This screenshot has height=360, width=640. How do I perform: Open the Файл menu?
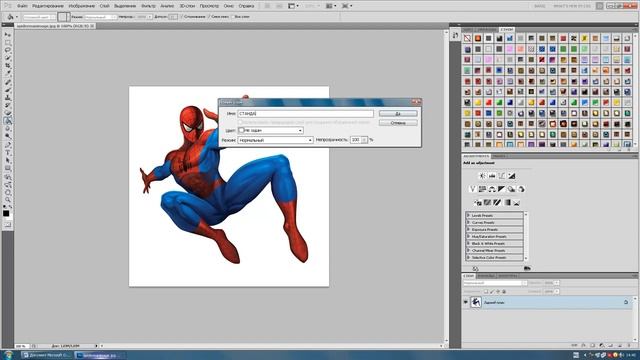[x=22, y=6]
